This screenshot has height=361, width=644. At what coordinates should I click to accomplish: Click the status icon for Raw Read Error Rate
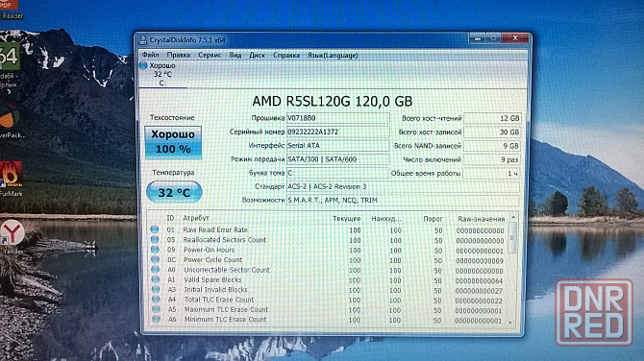click(155, 229)
